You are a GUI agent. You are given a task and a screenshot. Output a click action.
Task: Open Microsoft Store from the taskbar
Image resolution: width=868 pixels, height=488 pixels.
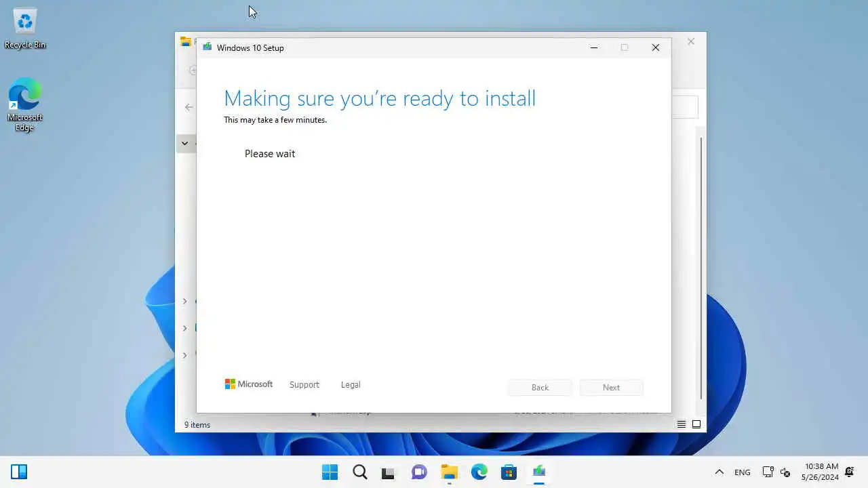tap(509, 472)
